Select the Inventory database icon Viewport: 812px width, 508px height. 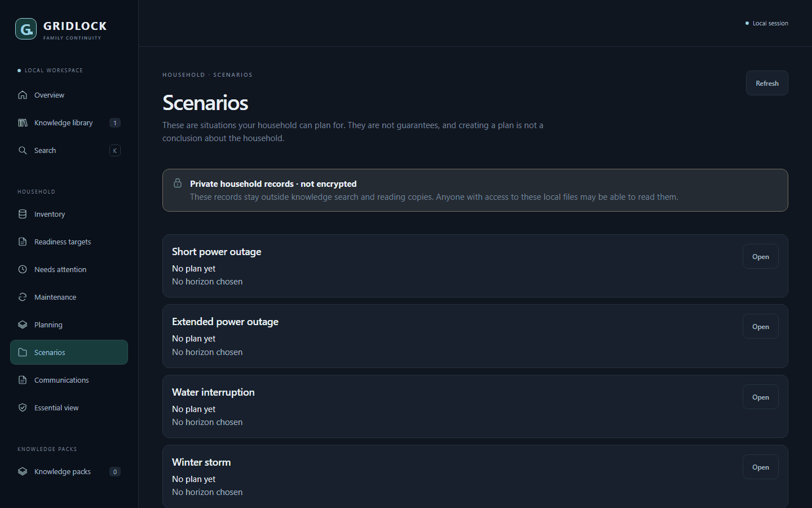pyautogui.click(x=23, y=214)
